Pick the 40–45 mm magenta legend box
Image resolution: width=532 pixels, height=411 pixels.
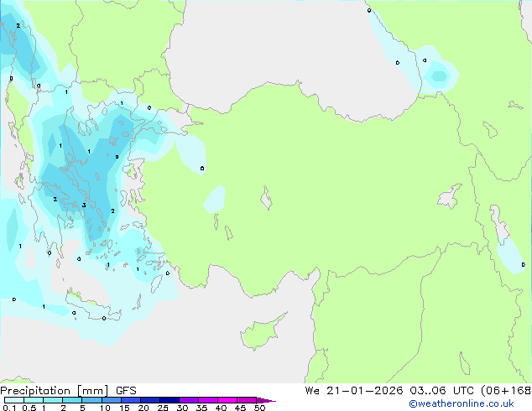click(227, 400)
